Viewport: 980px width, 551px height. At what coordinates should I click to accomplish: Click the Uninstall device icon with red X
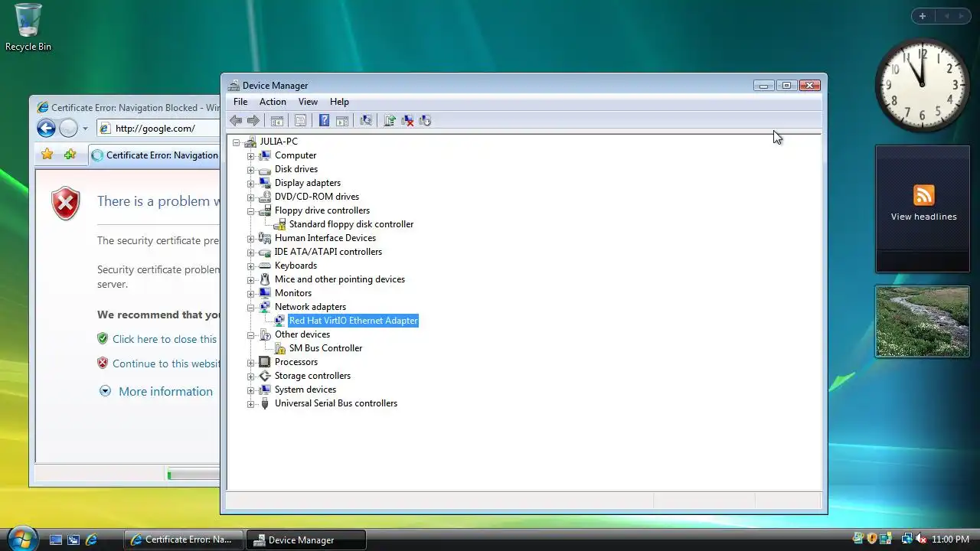407,120
